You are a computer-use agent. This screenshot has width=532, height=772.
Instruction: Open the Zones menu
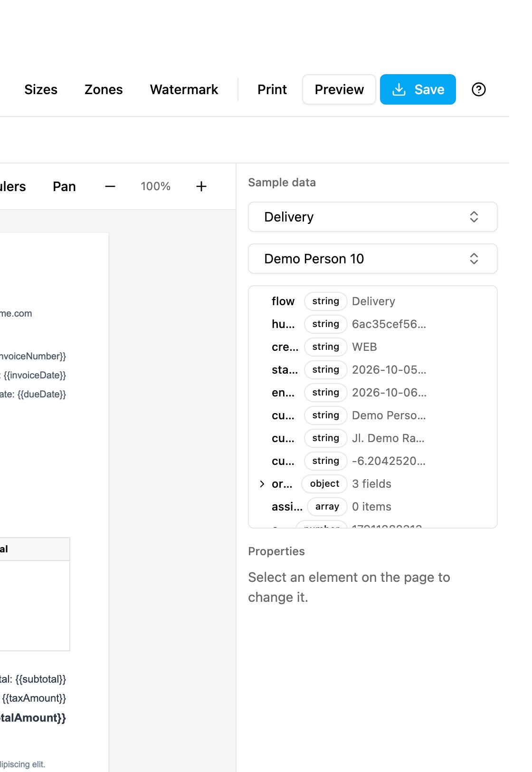pos(104,89)
